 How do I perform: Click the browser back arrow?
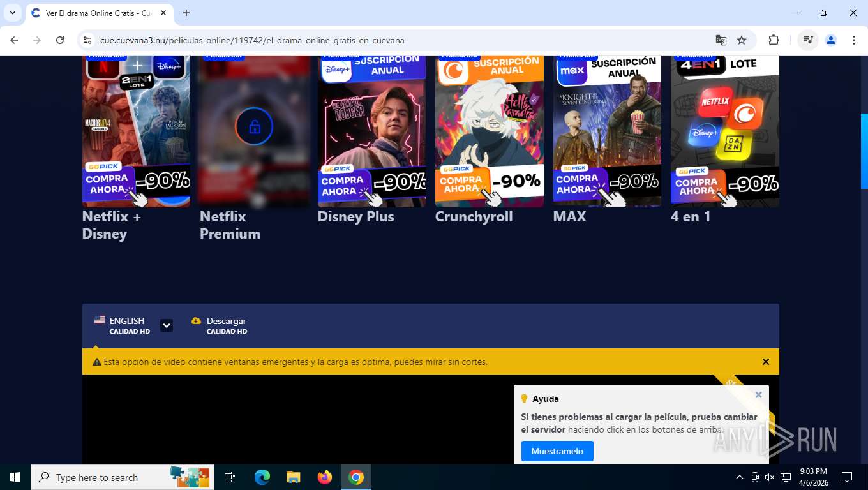[14, 40]
